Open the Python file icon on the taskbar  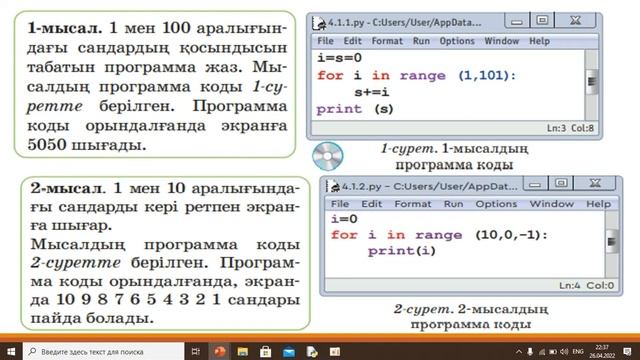[312, 351]
